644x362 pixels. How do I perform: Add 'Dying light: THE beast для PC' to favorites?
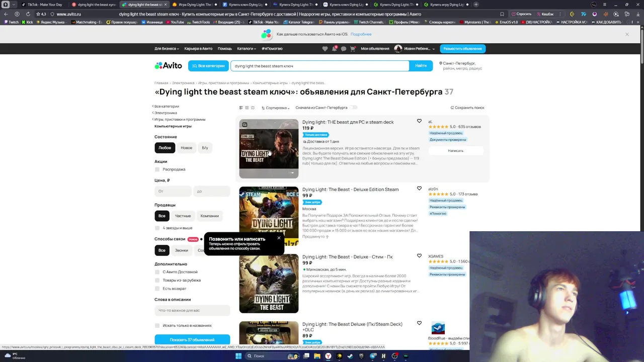pos(419,121)
